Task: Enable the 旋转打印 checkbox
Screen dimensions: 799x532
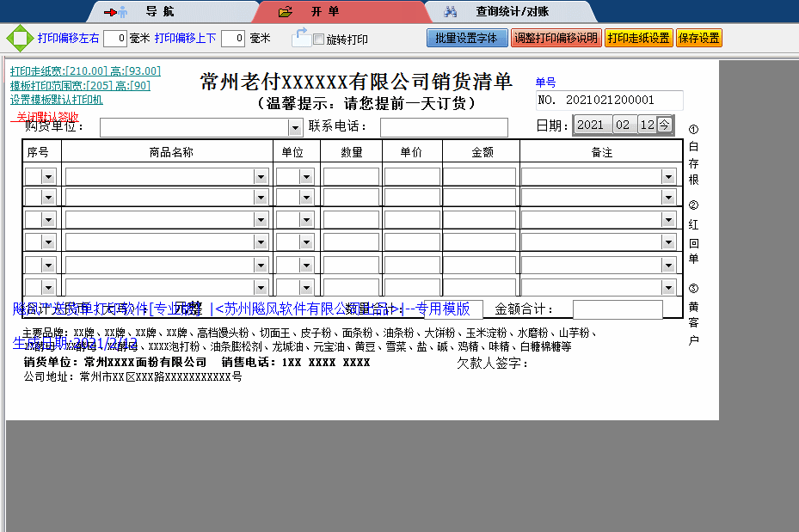Action: pos(319,40)
